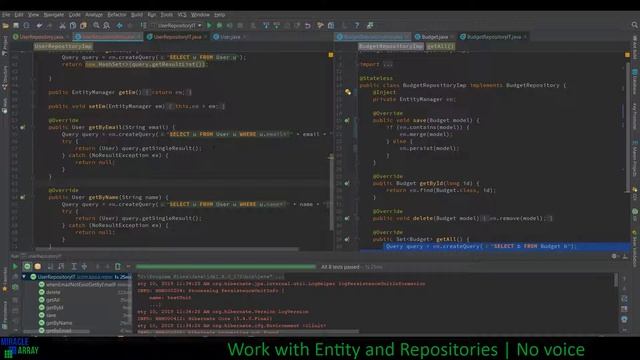Switch to the UserRepositoryIT.java tab
640x360 pixels.
coord(177,37)
